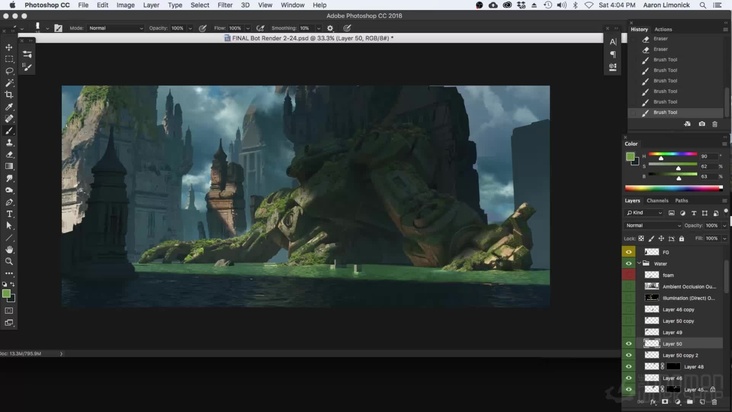Open the Layer menu
This screenshot has height=412, width=732.
[151, 5]
